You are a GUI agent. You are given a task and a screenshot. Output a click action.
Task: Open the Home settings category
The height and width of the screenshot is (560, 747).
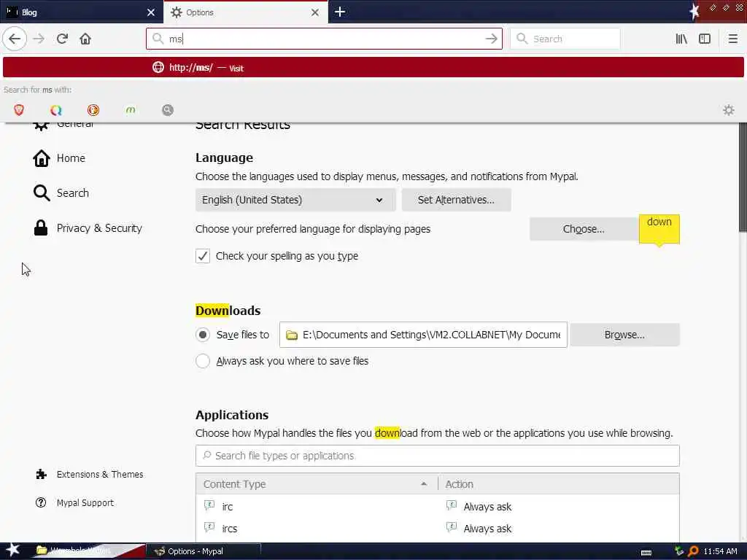click(x=58, y=158)
